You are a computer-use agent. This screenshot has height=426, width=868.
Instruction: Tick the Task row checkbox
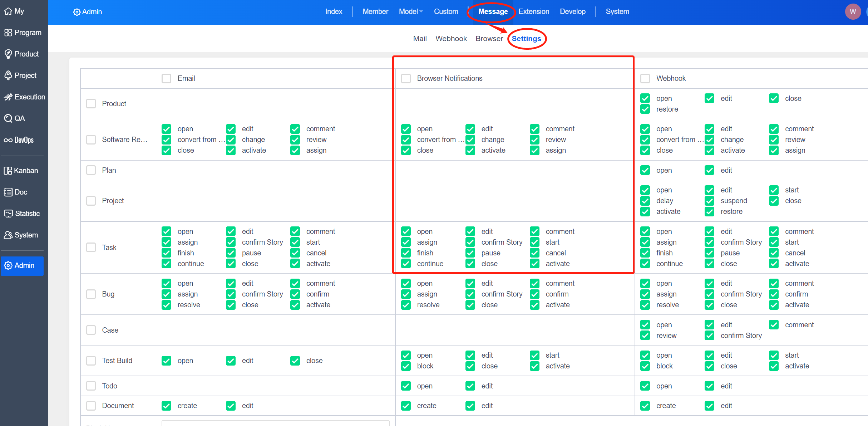(91, 248)
